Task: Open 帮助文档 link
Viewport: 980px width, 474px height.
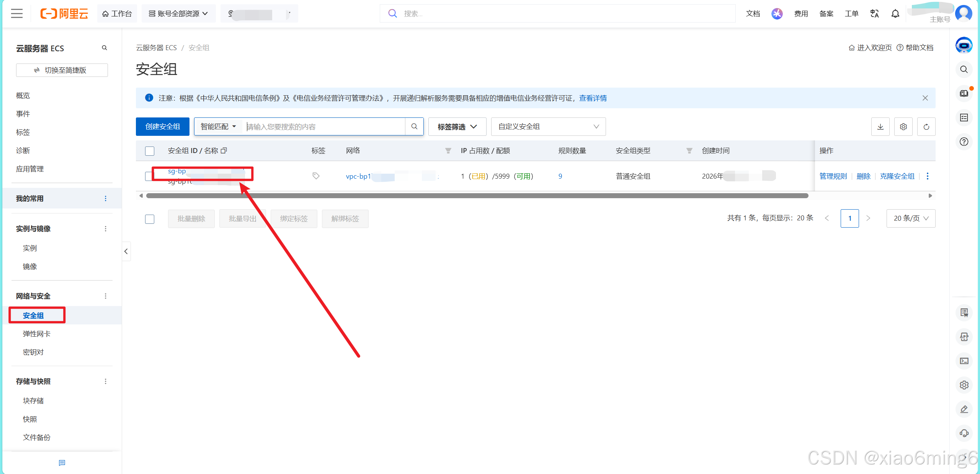Action: point(915,48)
